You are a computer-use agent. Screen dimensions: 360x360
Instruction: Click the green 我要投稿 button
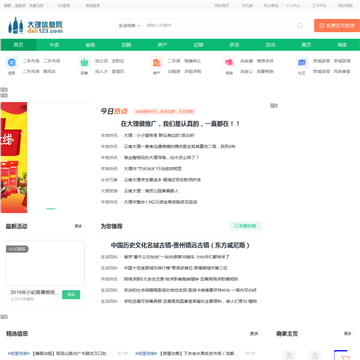pos(245,226)
